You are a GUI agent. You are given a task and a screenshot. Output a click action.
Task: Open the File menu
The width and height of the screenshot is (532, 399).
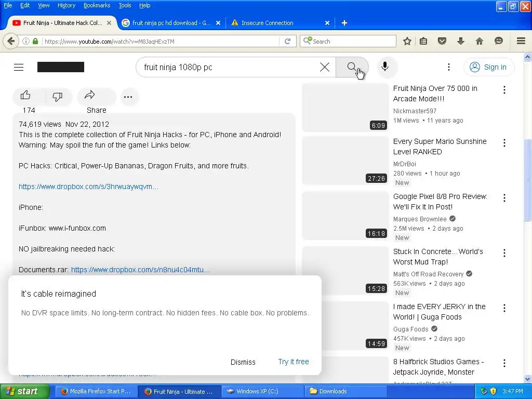tap(8, 5)
